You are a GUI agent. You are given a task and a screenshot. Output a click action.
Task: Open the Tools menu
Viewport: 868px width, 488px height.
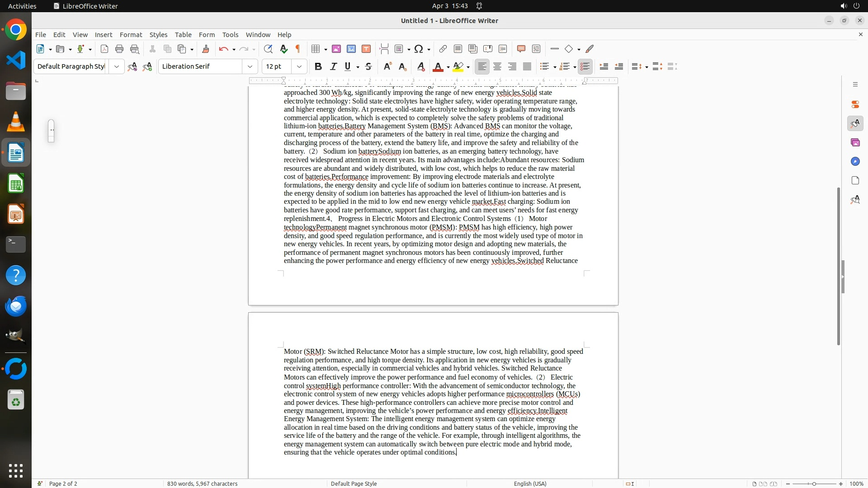pyautogui.click(x=230, y=34)
